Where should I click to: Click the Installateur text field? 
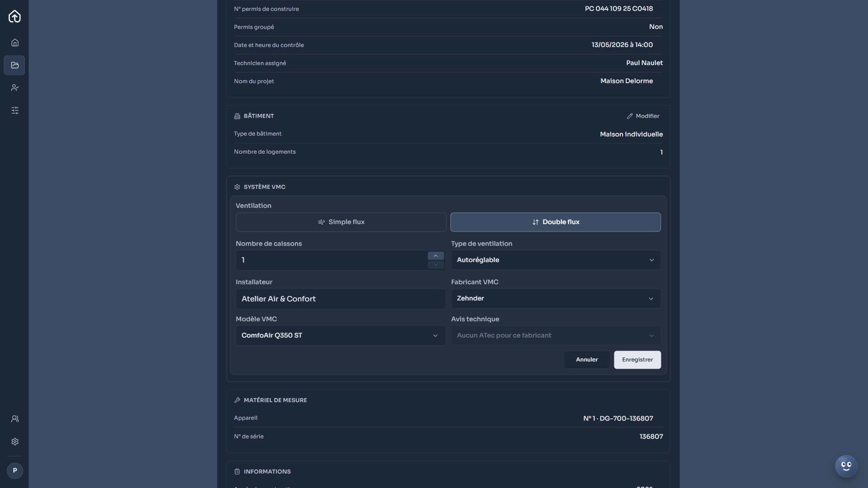pyautogui.click(x=340, y=299)
